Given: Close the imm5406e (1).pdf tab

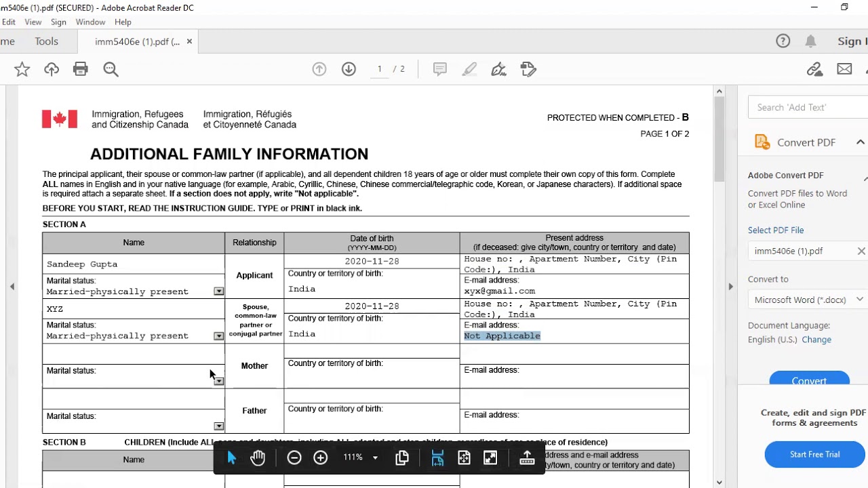Looking at the screenshot, I should click(x=189, y=41).
